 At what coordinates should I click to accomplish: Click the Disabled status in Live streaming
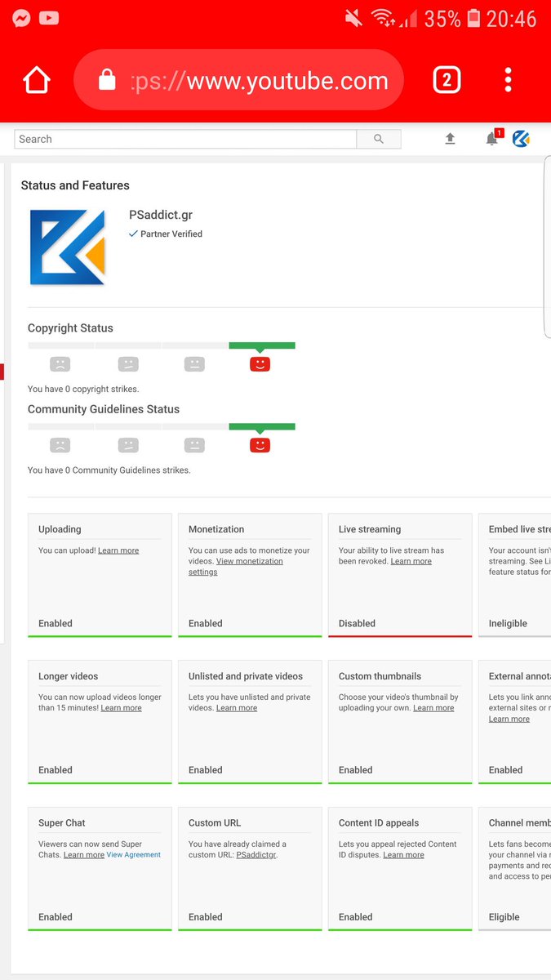click(x=357, y=623)
